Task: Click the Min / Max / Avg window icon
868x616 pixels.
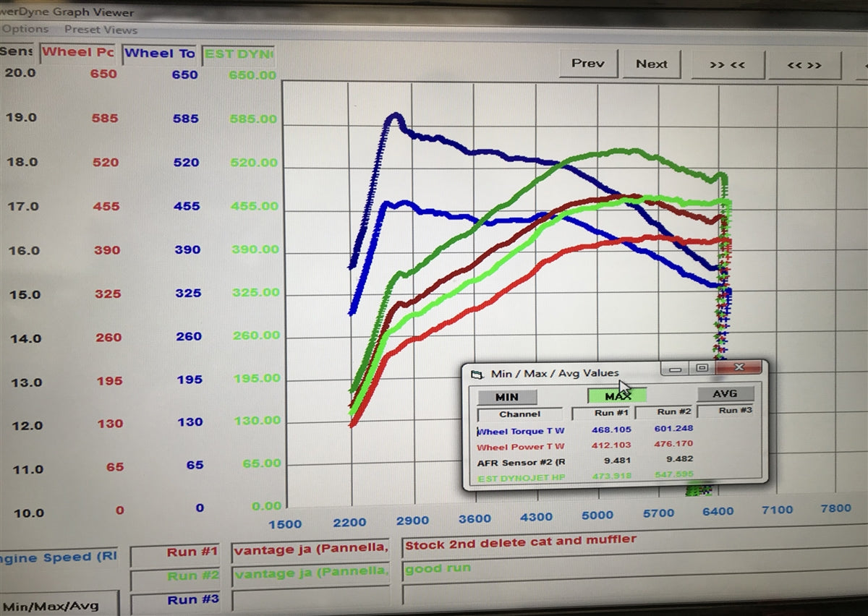Action: (x=477, y=374)
